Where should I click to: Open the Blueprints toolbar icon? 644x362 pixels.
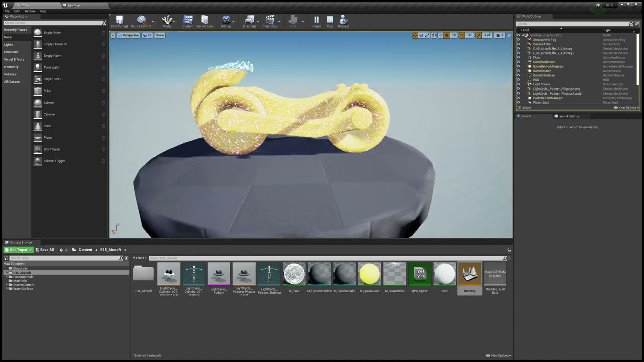pyautogui.click(x=250, y=21)
